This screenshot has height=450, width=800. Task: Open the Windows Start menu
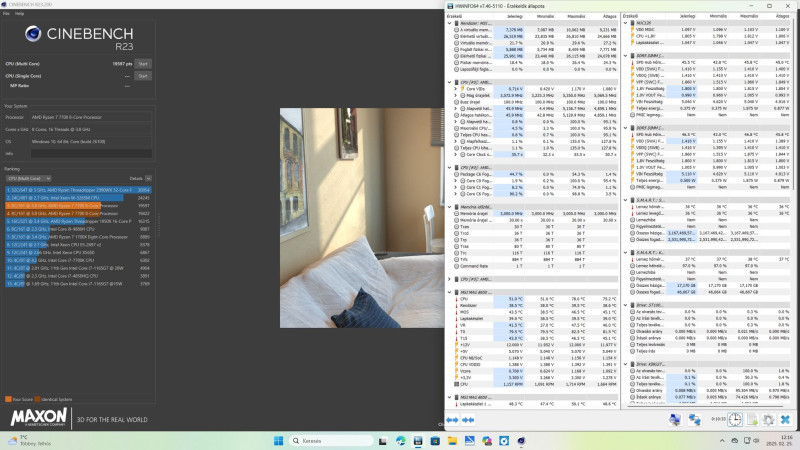coord(279,441)
